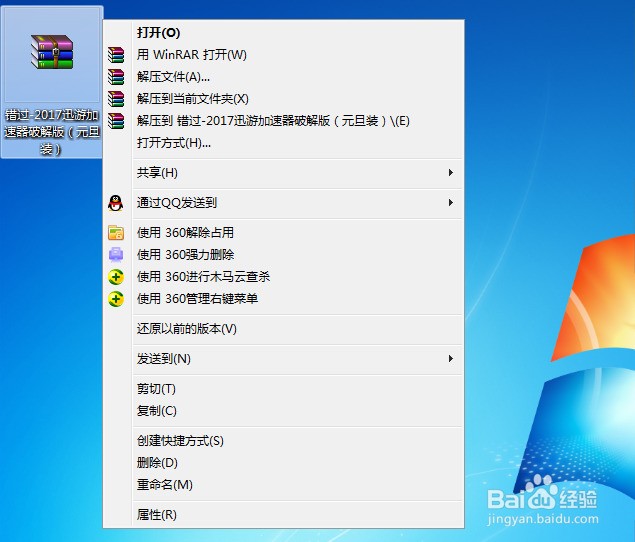Click the QQ penguin icon
The image size is (635, 542).
click(x=116, y=203)
